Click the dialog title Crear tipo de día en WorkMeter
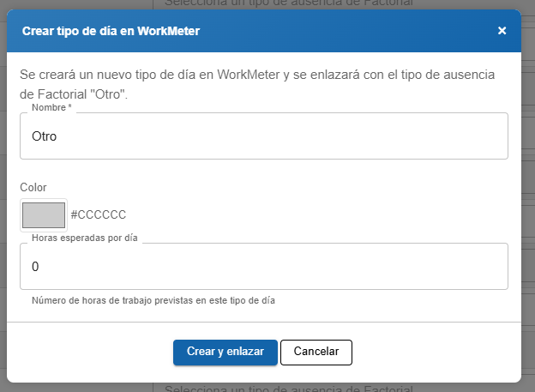Viewport: 535px width, 392px height. [111, 31]
